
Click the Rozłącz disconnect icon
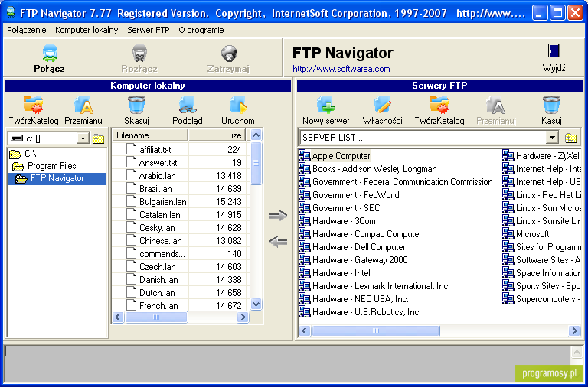click(x=139, y=54)
